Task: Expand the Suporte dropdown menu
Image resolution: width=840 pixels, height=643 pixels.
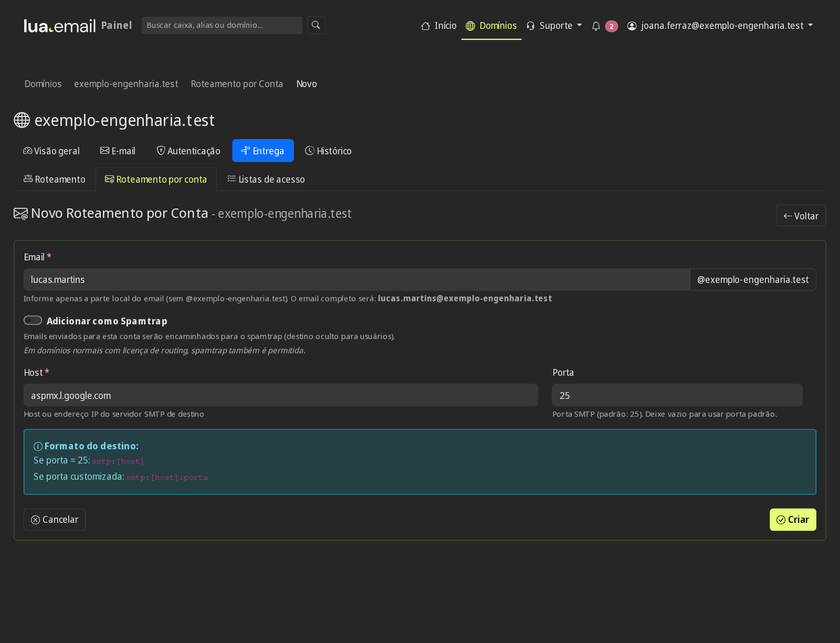Action: (554, 26)
